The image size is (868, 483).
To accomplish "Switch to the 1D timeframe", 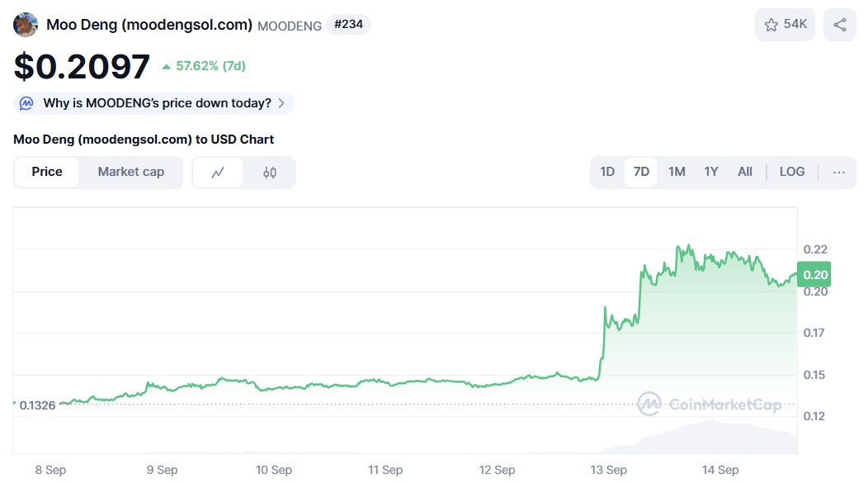I will pyautogui.click(x=607, y=172).
